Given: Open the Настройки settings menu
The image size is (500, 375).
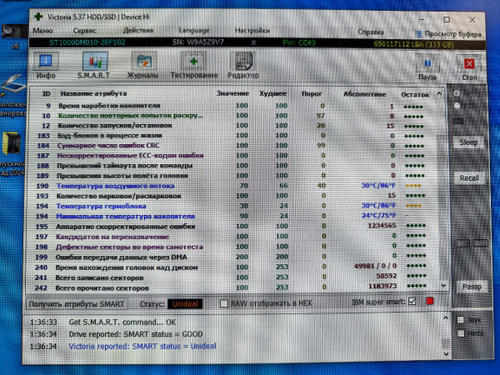Looking at the screenshot, I should [252, 31].
